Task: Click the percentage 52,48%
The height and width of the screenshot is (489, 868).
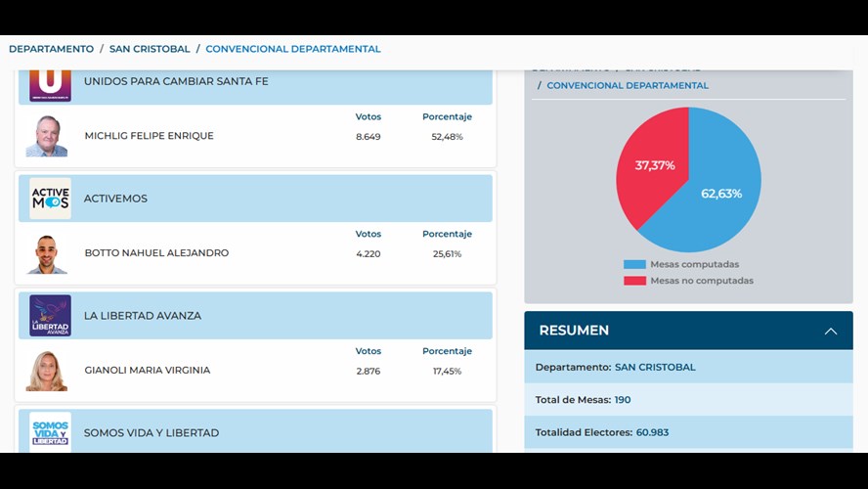Action: (448, 137)
